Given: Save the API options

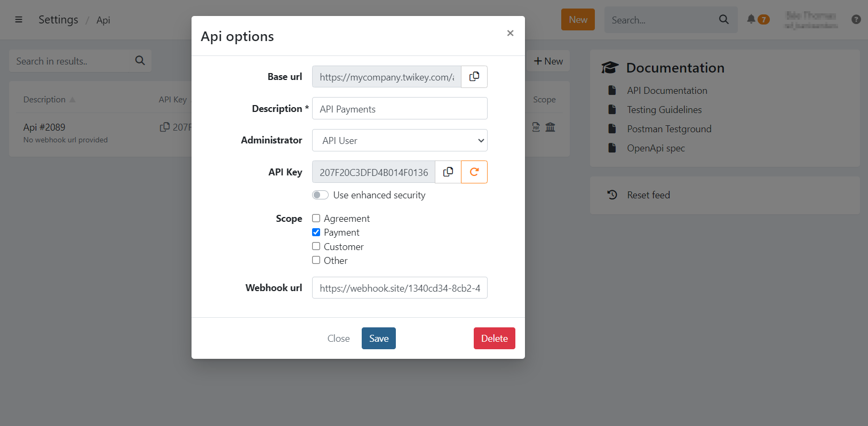Looking at the screenshot, I should click(x=378, y=338).
